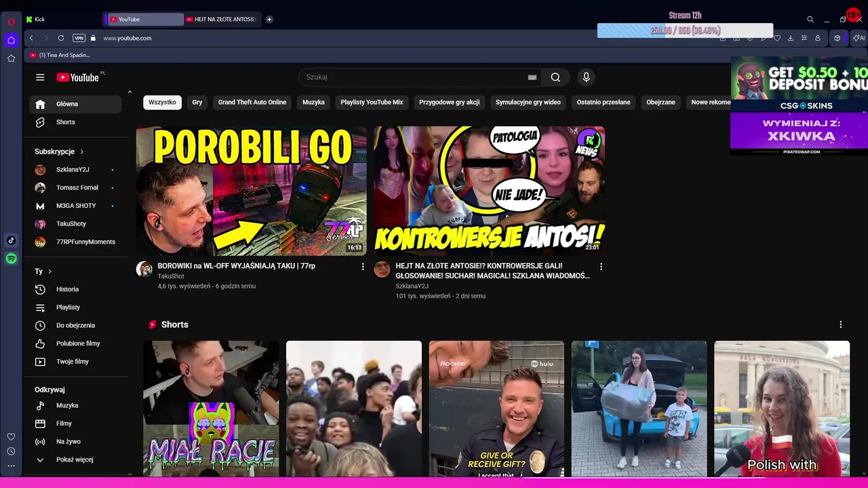Select the Muzyka filter chip

click(313, 102)
